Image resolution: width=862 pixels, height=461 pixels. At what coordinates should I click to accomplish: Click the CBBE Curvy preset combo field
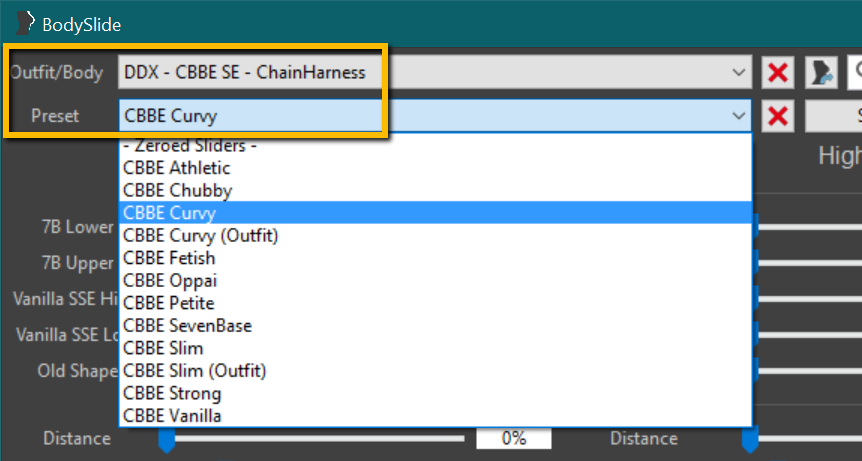tap(435, 116)
